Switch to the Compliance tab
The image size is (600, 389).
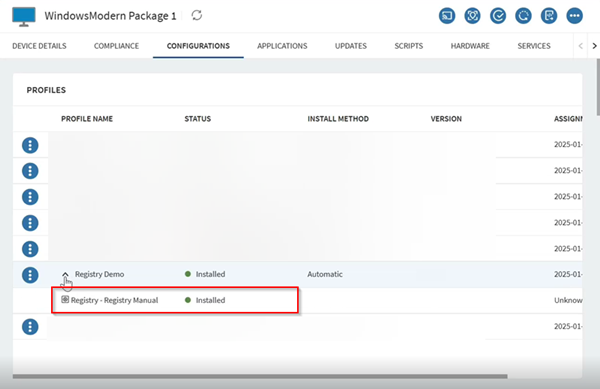[116, 46]
